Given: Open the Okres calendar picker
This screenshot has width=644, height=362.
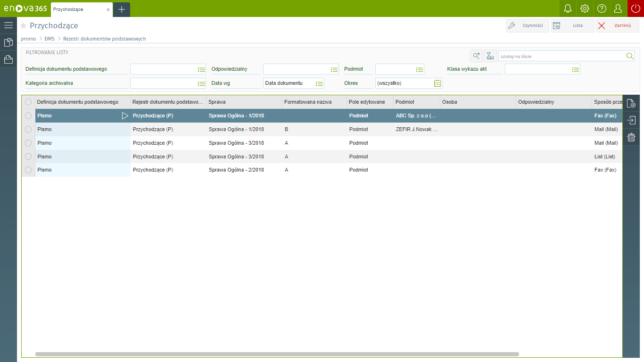Looking at the screenshot, I should click(x=437, y=83).
